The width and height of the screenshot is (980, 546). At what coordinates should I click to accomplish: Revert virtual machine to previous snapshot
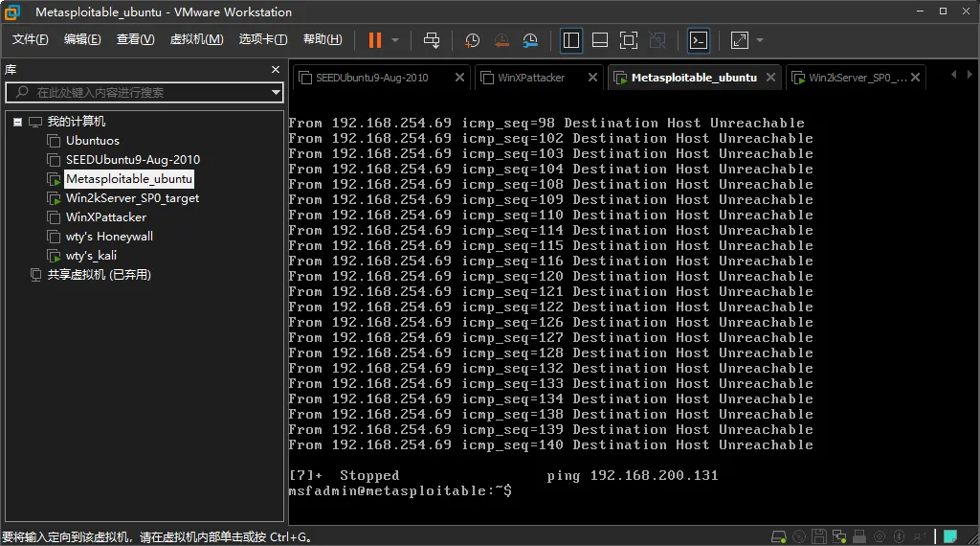[x=501, y=40]
